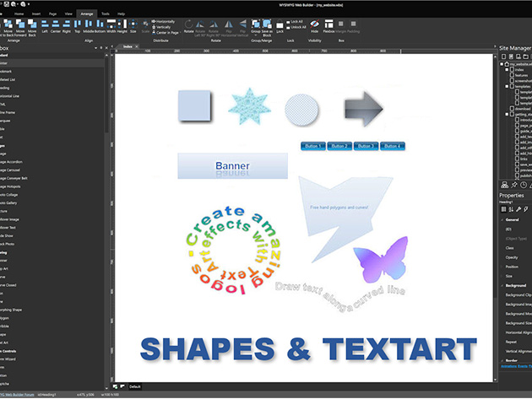Image resolution: width=532 pixels, height=399 pixels.
Task: Open the Page ribbon tab
Action: coord(52,13)
